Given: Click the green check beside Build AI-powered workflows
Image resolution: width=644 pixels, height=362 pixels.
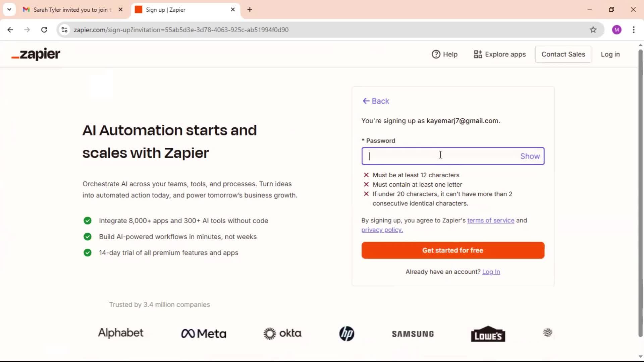Looking at the screenshot, I should (x=88, y=237).
